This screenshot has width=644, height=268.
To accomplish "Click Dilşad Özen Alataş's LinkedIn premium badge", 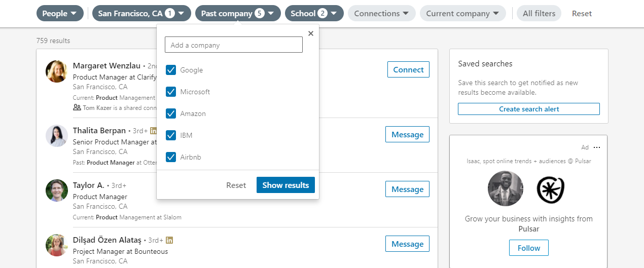I will 169,240.
